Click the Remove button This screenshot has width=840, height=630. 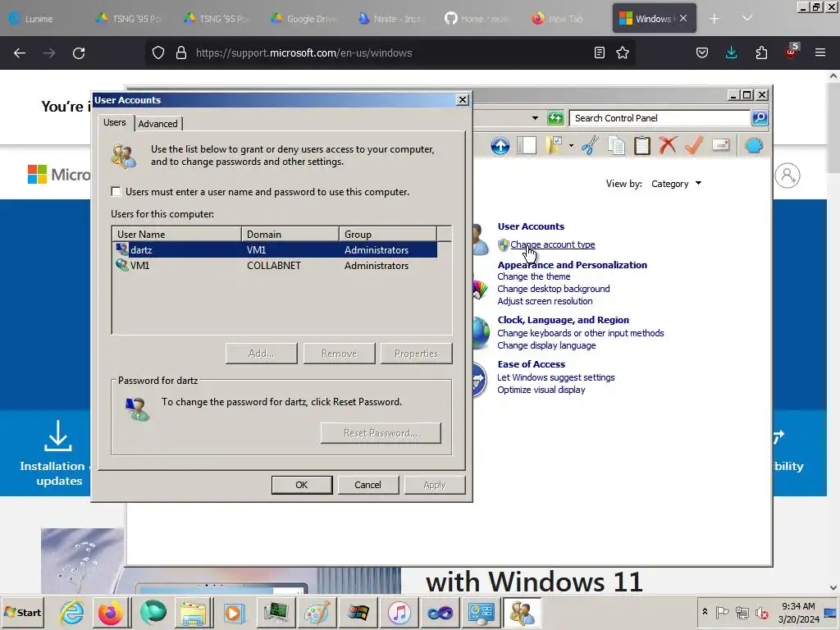(339, 354)
